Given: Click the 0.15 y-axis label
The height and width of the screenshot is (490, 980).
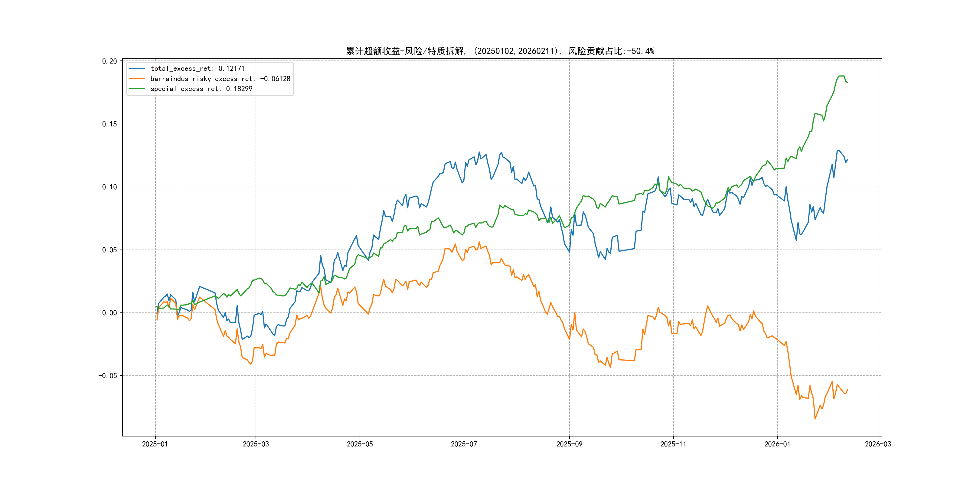Looking at the screenshot, I should point(109,124).
